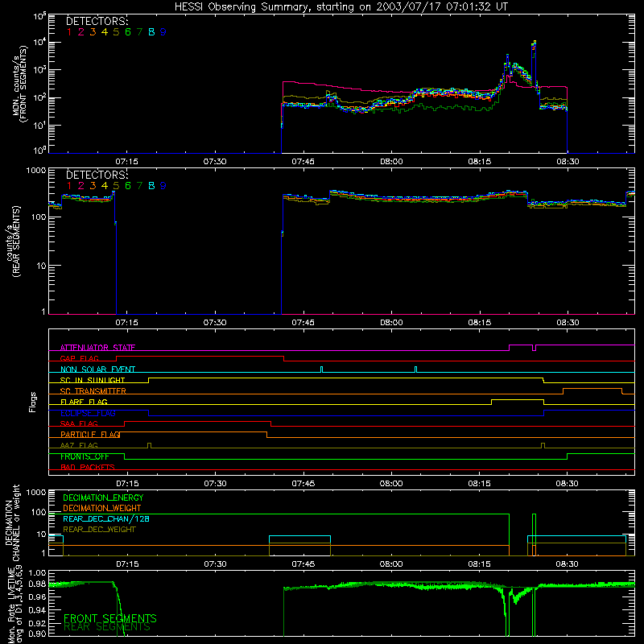644x644 pixels.
Task: Click 07:30 tick label under decimation panel
Action: click(x=215, y=564)
